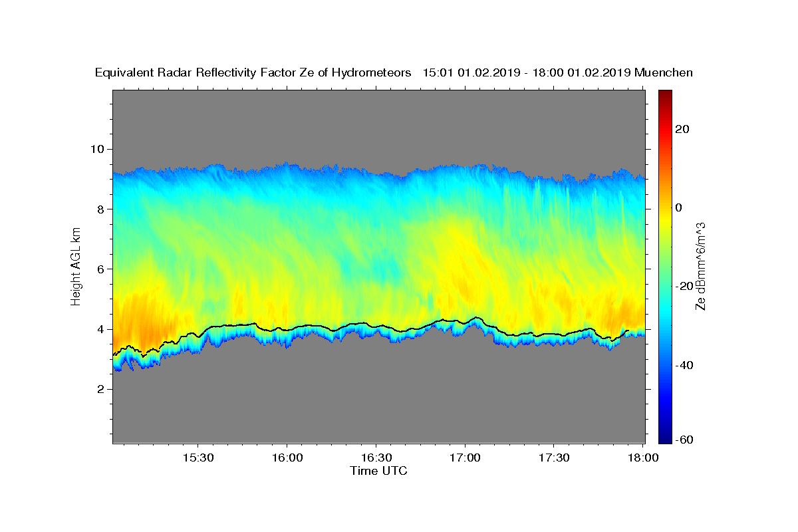The height and width of the screenshot is (532, 798).
Task: Click the 18:00 time tick label
Action: click(x=643, y=458)
